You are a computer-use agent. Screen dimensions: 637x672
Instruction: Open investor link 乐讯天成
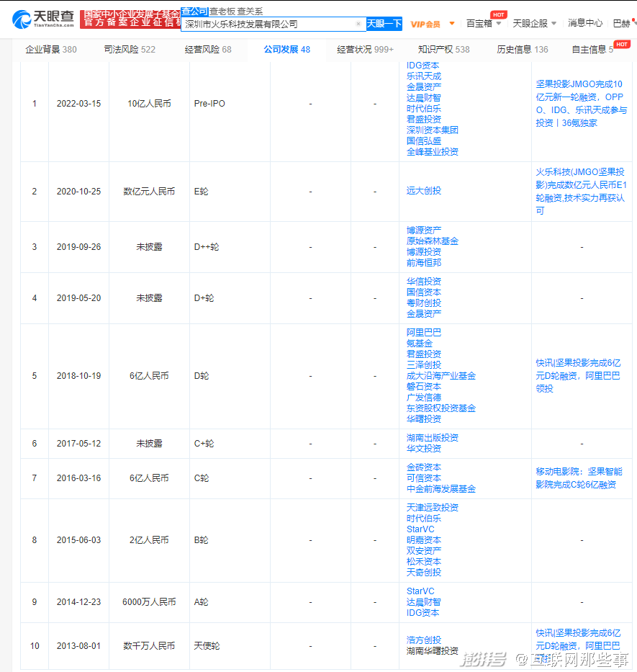[424, 76]
